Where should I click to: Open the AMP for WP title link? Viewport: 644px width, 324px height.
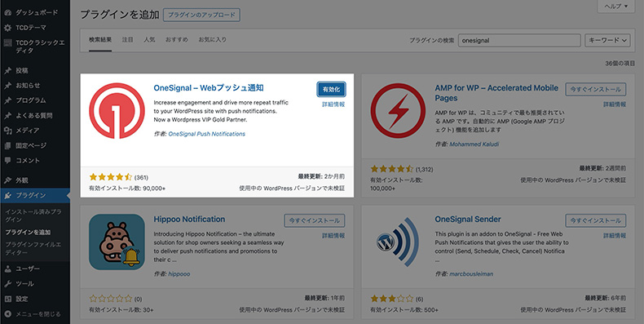[496, 93]
